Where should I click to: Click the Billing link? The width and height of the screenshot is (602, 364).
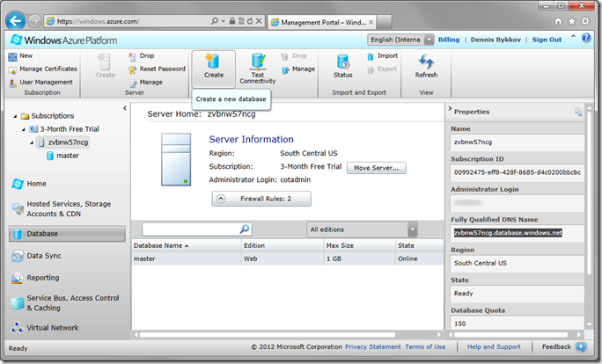click(x=449, y=40)
